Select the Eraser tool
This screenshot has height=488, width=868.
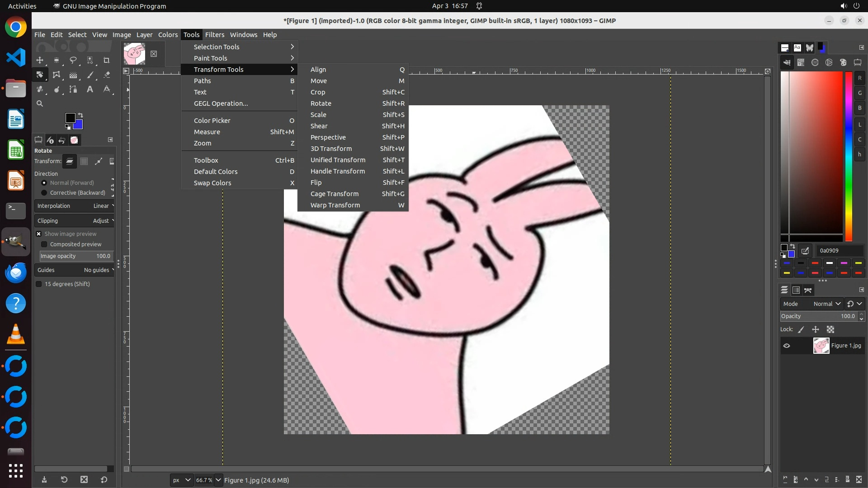coord(107,75)
